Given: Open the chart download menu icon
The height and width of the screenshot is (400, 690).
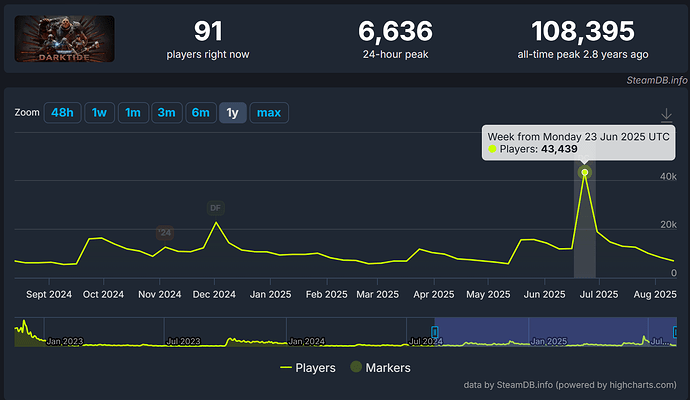Looking at the screenshot, I should click(x=666, y=115).
